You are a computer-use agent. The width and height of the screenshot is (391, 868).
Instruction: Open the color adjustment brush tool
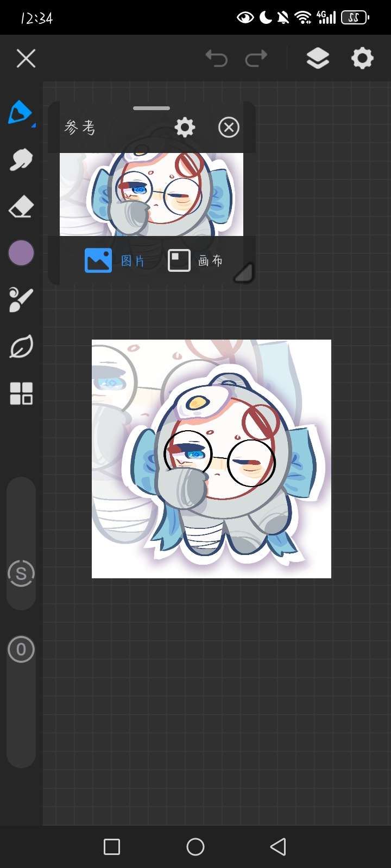[21, 300]
